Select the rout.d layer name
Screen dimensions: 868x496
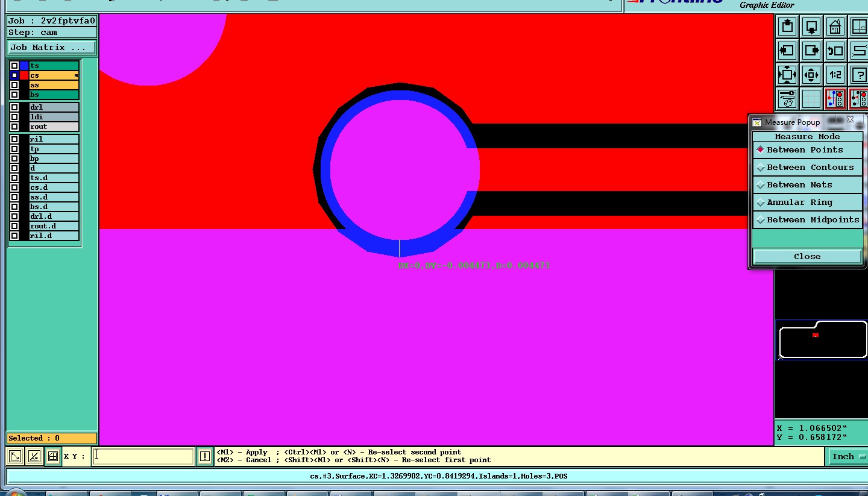[54, 226]
